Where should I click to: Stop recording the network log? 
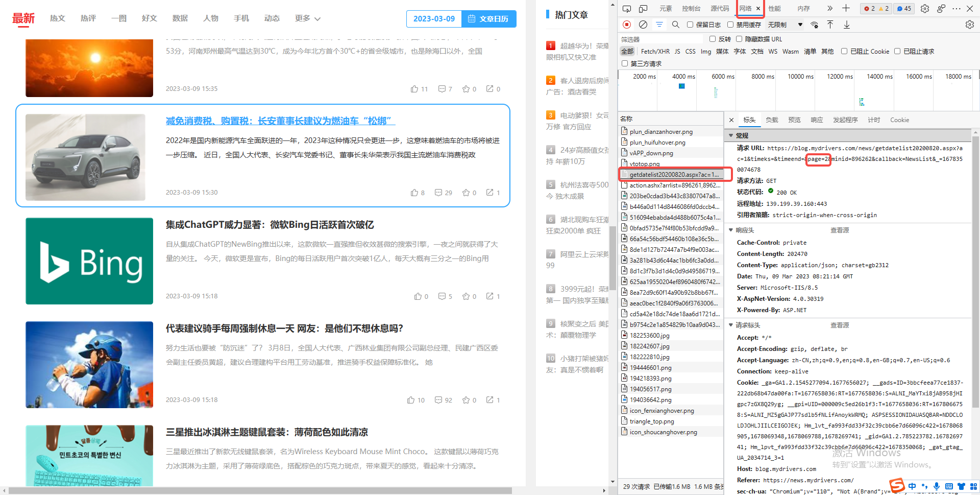(626, 24)
